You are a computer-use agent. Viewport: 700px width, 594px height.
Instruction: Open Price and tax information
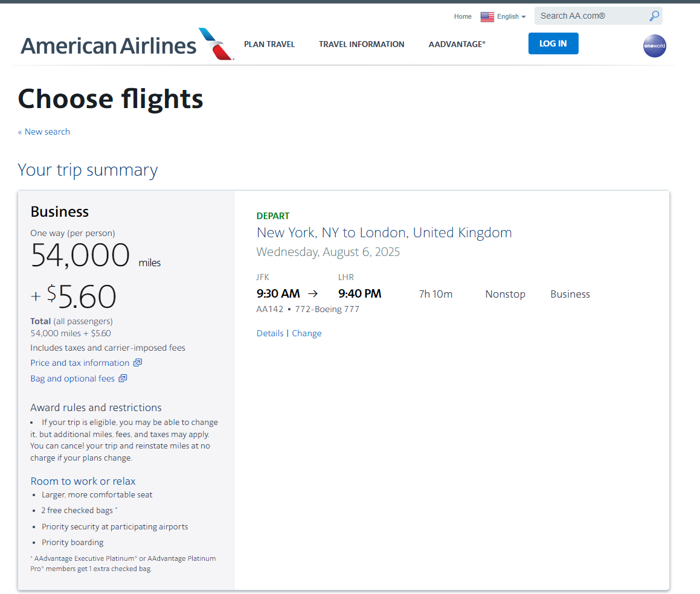[80, 363]
